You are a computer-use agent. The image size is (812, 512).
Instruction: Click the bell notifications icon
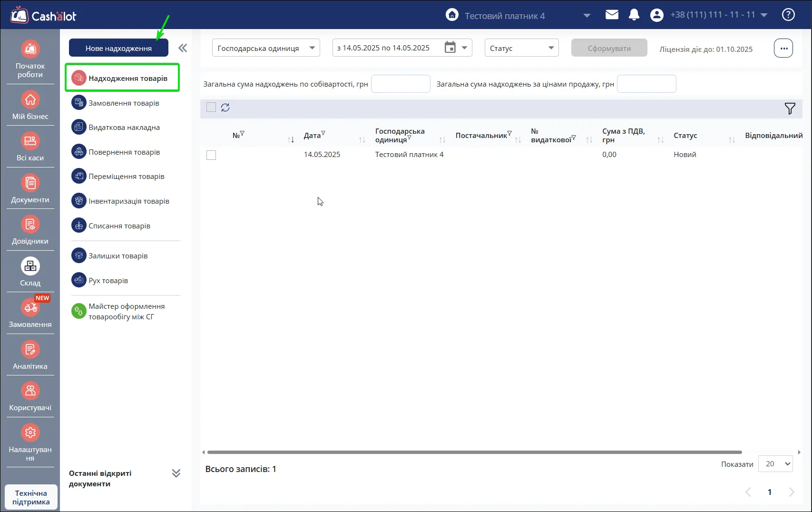(634, 15)
